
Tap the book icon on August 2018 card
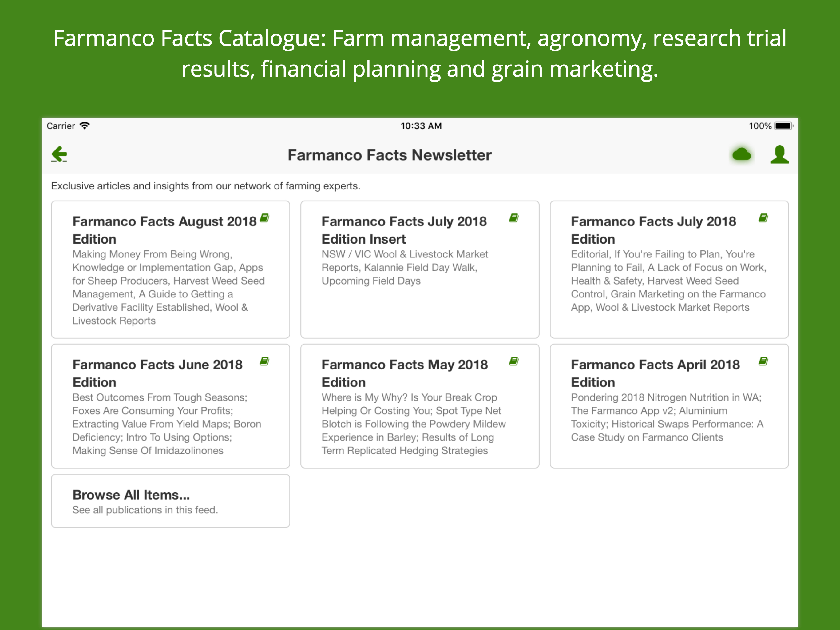coord(265,218)
